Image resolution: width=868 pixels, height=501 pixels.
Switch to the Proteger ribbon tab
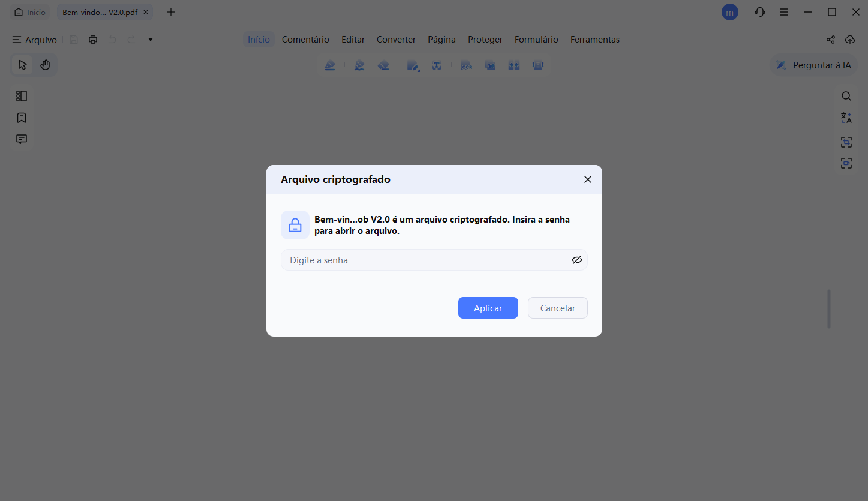point(485,39)
